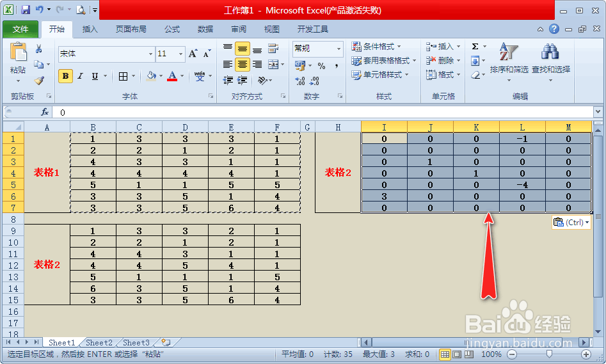The height and width of the screenshot is (364, 606).
Task: Click the 查找和选择 button
Action: [x=551, y=62]
